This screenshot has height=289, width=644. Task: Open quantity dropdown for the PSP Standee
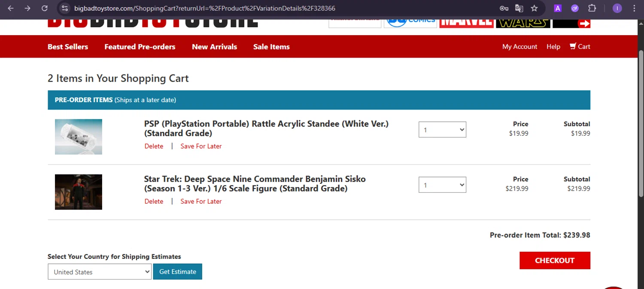click(x=442, y=130)
